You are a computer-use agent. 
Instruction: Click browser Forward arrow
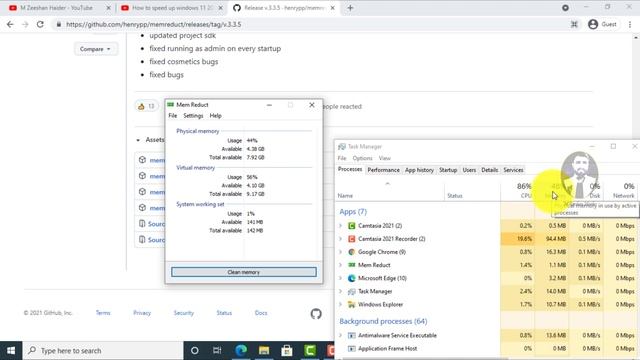click(25, 24)
